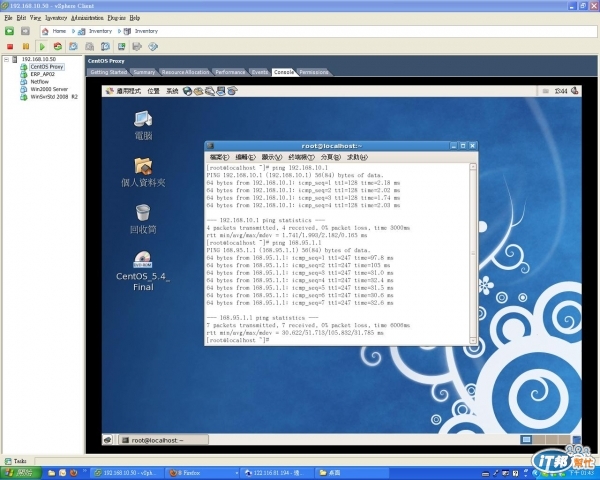Click the mail launcher in CentOS panel
The width and height of the screenshot is (600, 480).
tap(198, 91)
